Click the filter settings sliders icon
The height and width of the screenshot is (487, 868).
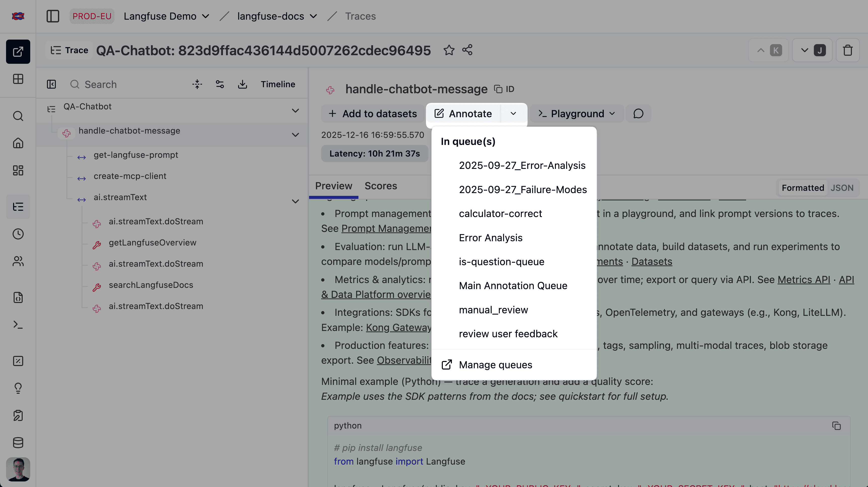(x=220, y=84)
